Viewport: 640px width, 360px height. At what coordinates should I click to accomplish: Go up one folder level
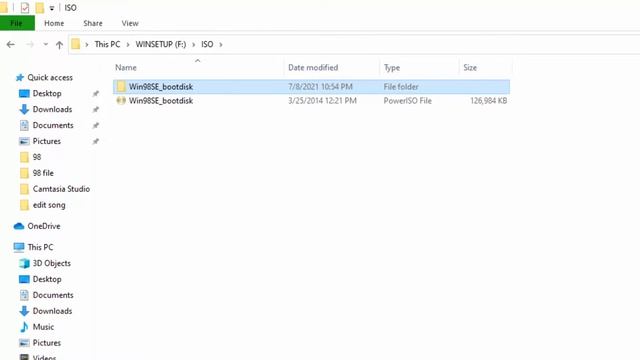coord(60,44)
